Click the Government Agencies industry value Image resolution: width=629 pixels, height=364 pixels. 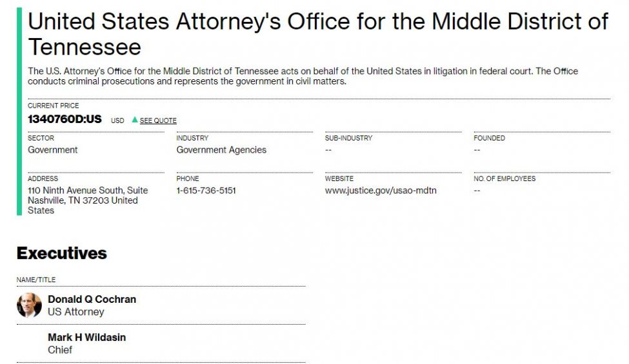[x=221, y=149]
